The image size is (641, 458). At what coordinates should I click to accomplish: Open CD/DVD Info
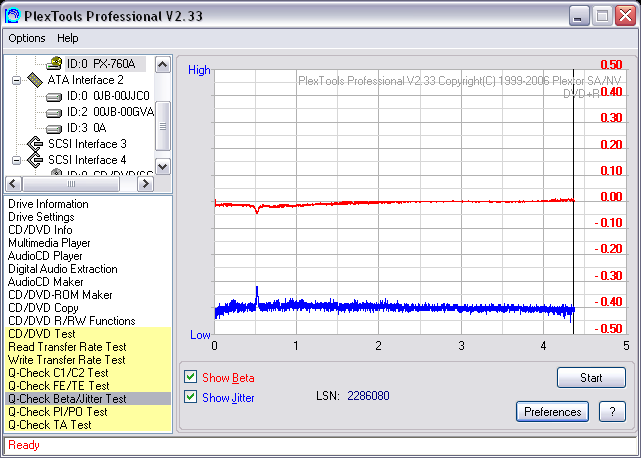coord(40,230)
